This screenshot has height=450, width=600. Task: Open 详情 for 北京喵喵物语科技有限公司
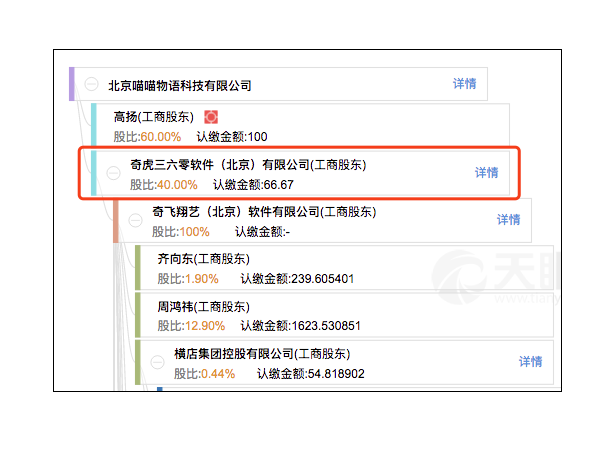click(465, 84)
